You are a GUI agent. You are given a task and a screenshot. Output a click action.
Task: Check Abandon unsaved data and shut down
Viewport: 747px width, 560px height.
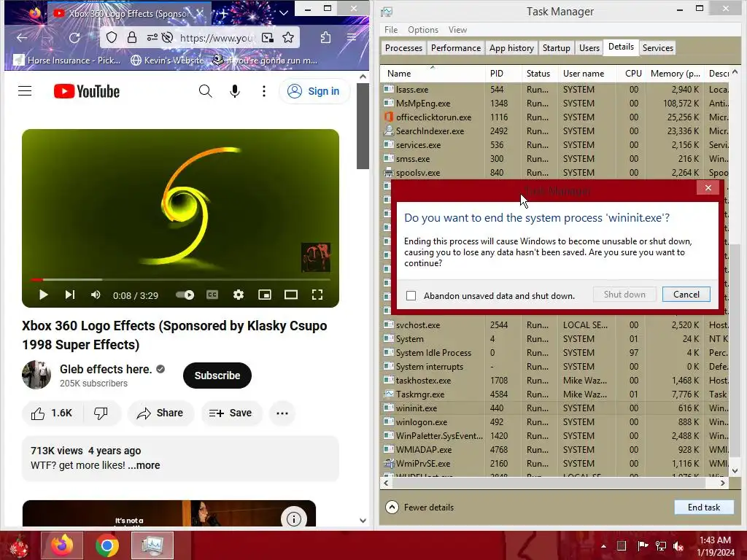411,296
